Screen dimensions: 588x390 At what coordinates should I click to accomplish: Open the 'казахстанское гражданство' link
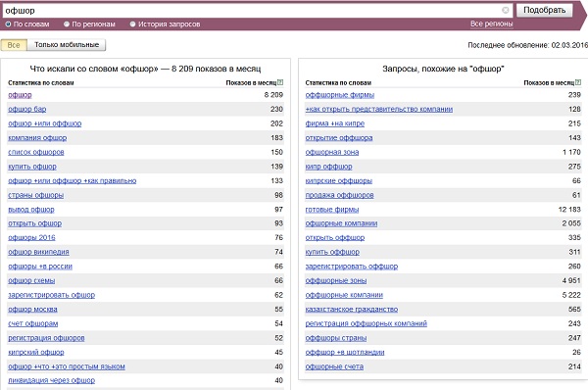[352, 310]
